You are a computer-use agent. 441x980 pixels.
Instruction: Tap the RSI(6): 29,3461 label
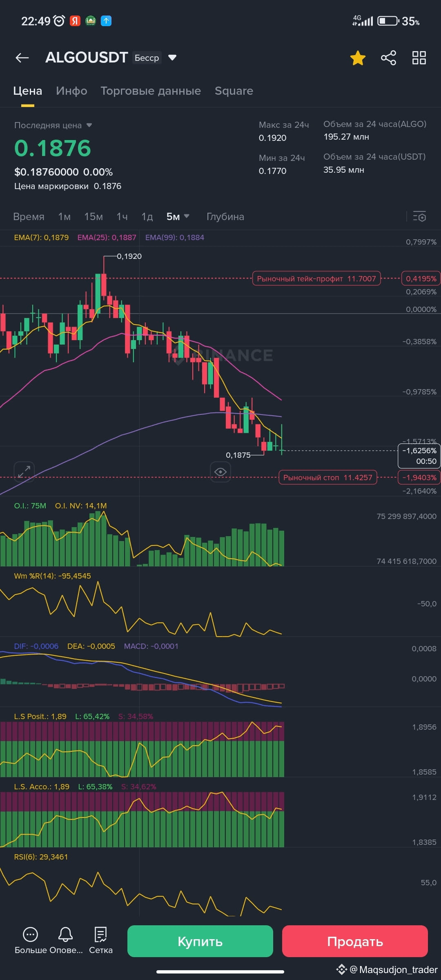41,857
